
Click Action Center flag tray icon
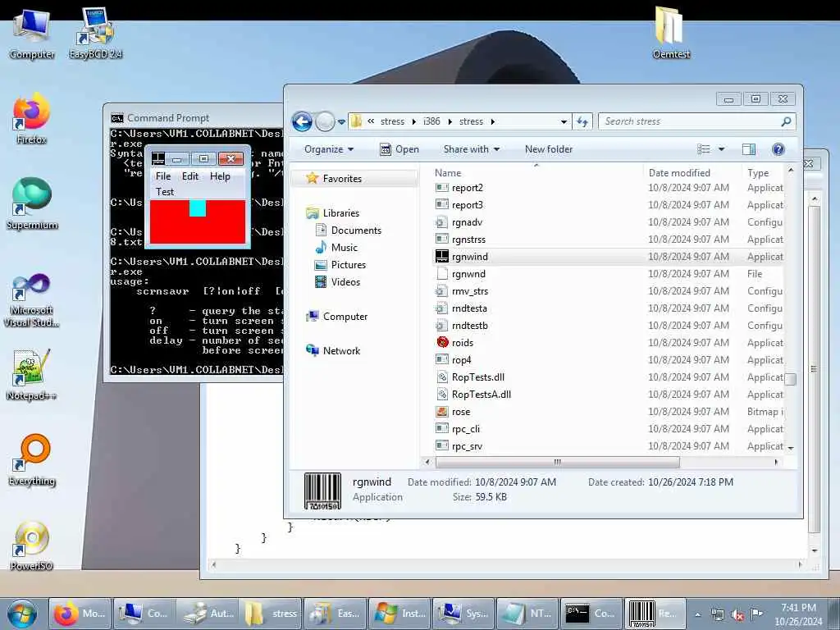[756, 614]
